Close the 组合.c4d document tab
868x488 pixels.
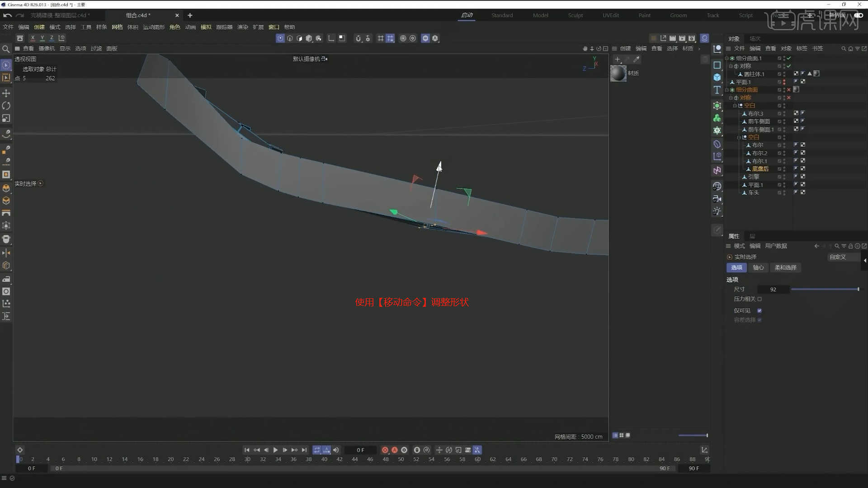click(177, 15)
